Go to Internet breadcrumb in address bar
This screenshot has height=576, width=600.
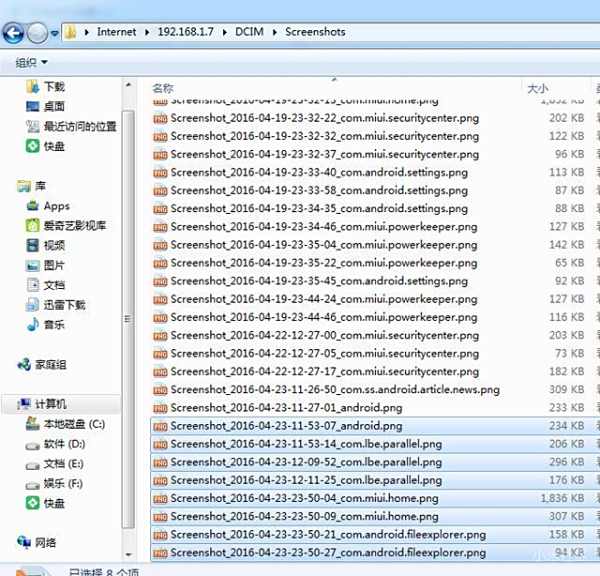coord(117,32)
